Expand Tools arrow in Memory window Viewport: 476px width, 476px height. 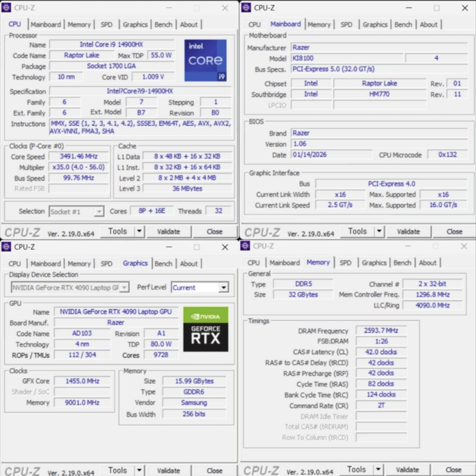[378, 469]
